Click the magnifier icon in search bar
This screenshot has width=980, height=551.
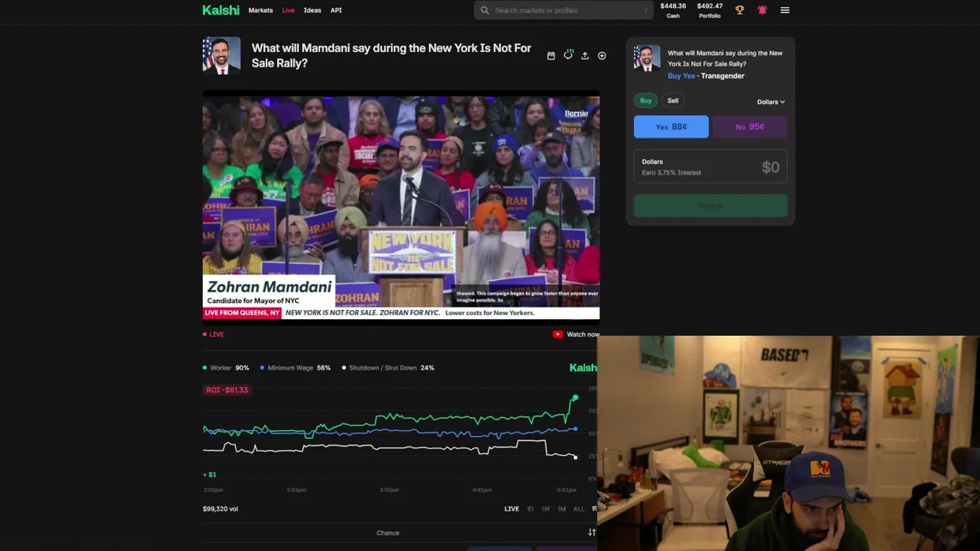(x=485, y=10)
